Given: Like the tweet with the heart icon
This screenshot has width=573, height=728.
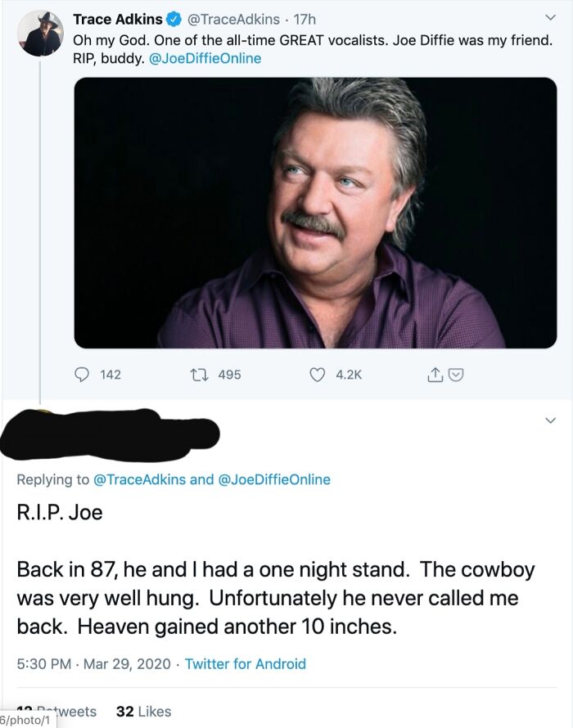Looking at the screenshot, I should pos(317,374).
